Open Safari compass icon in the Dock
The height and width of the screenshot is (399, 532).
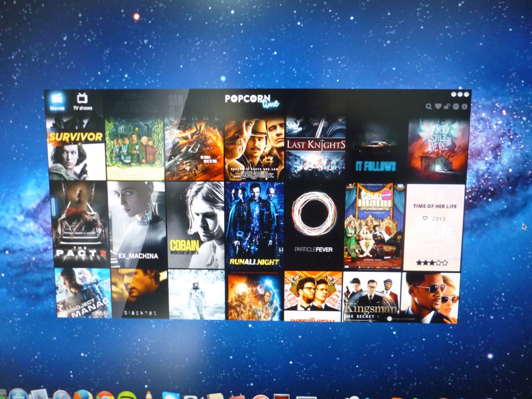(x=61, y=395)
